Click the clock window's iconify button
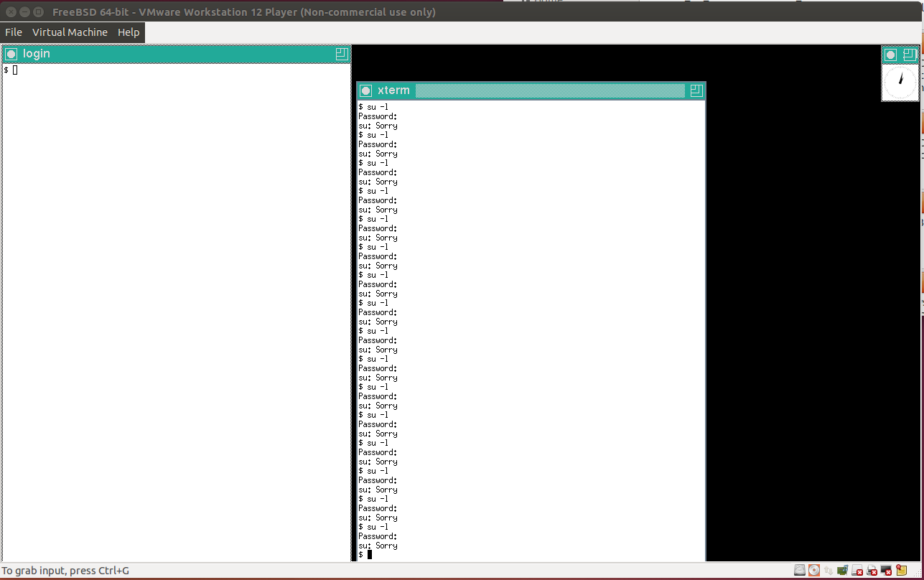This screenshot has height=580, width=924. (x=890, y=55)
